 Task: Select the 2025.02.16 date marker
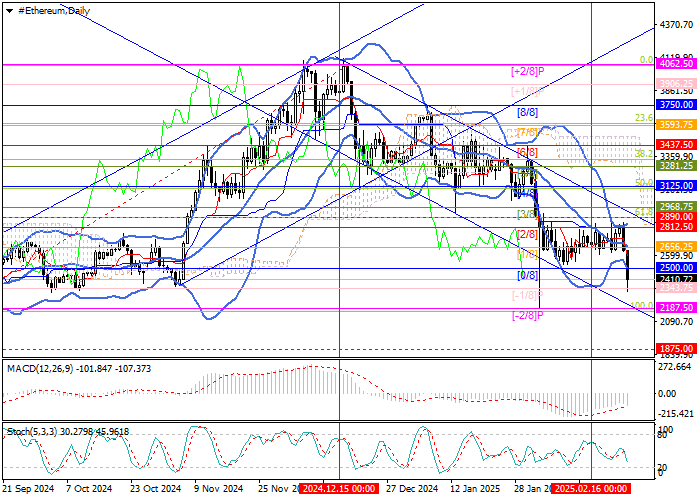tap(591, 490)
